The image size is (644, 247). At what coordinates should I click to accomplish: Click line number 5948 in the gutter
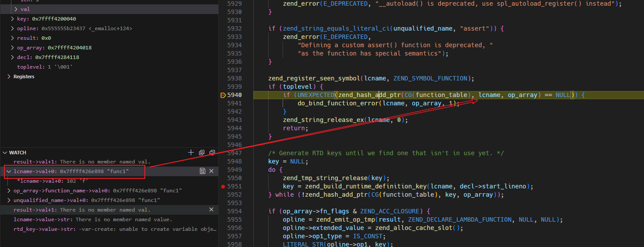click(234, 161)
